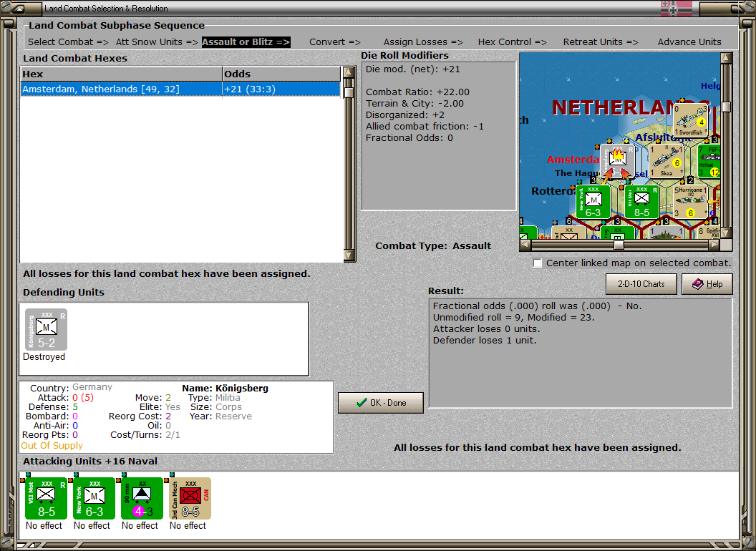Select the 3rd Can Mech 8-5 attacking counter
Viewport: 756px width, 551px height.
(190, 499)
